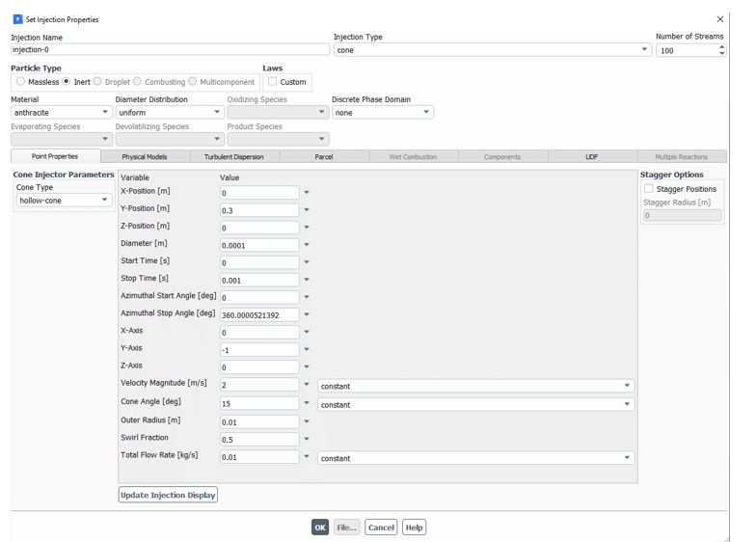Click the arrow icon beside X-Position value
This screenshot has width=756, height=542.
tap(307, 193)
